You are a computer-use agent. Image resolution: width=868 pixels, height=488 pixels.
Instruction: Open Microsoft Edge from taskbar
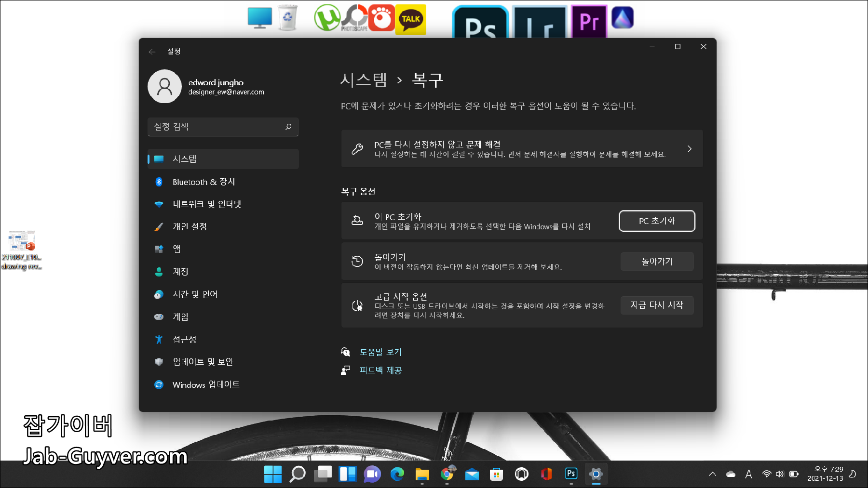(397, 475)
